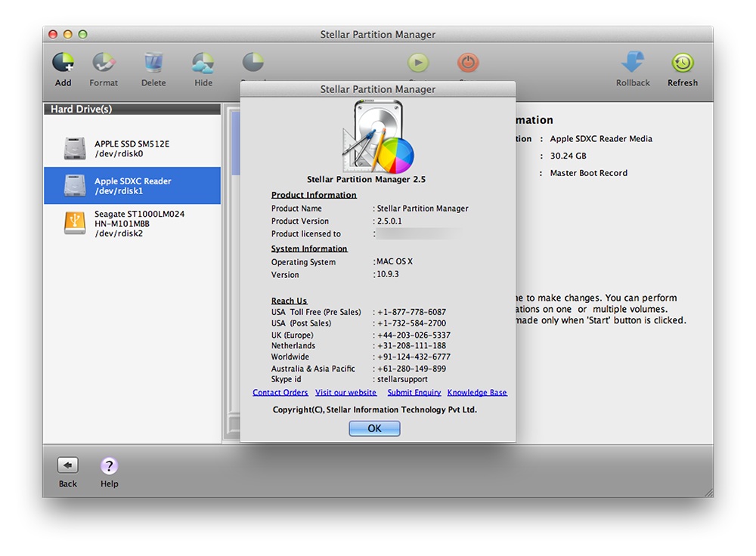Click the orange Stop power icon
Image resolution: width=756 pixels, height=556 pixels.
tap(468, 63)
